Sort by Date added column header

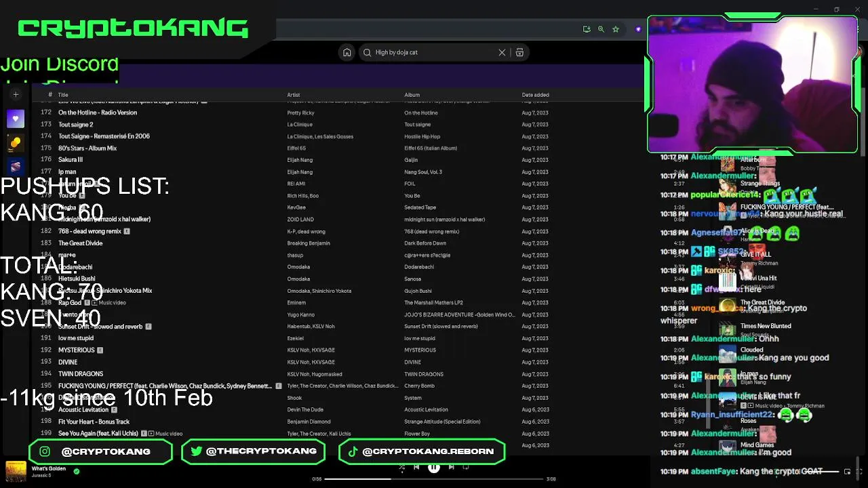[536, 95]
